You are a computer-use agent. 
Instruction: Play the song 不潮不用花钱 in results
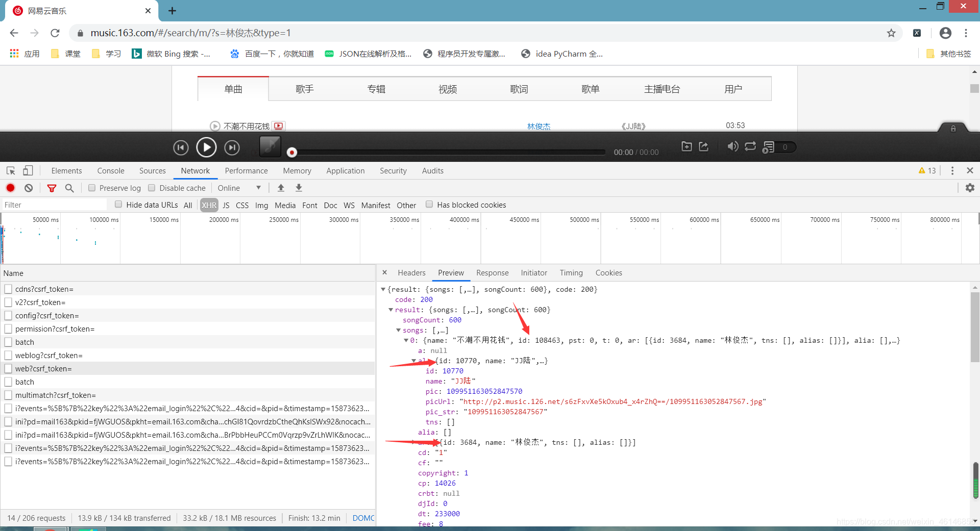(215, 126)
